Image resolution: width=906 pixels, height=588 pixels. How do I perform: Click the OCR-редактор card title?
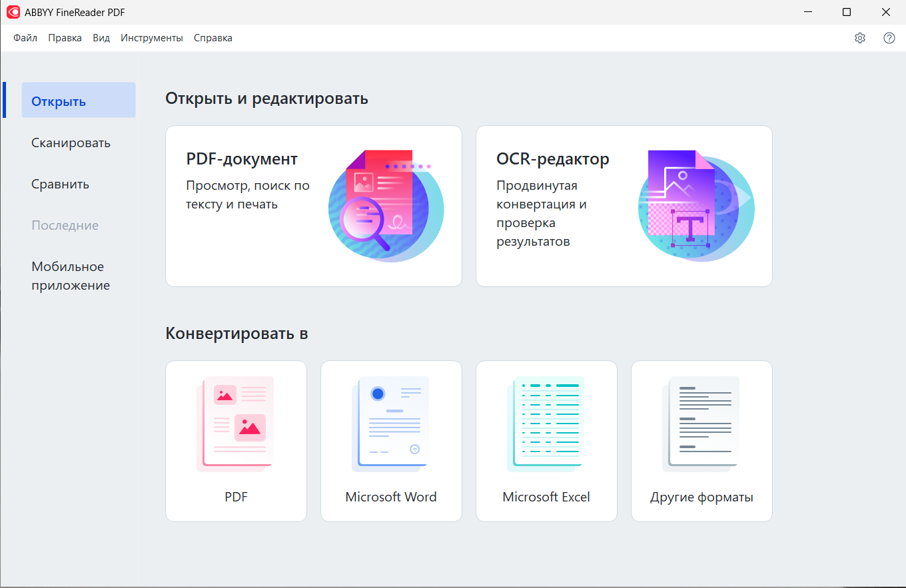pos(552,159)
